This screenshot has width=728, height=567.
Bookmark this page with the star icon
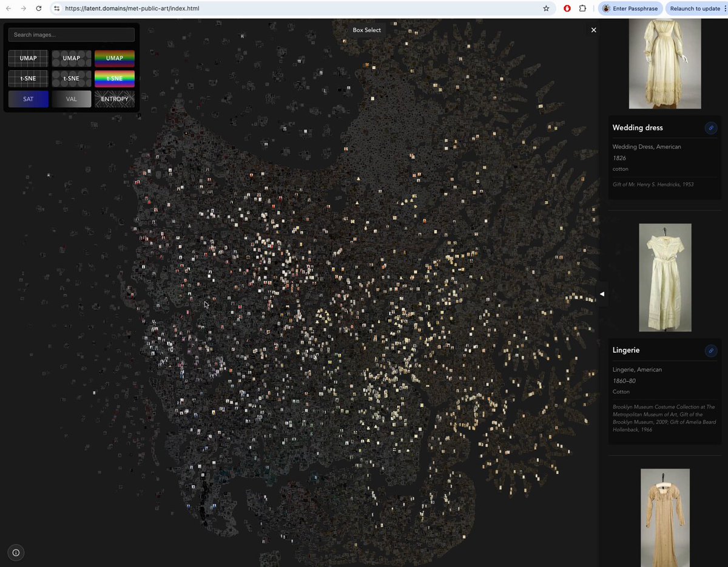[546, 8]
